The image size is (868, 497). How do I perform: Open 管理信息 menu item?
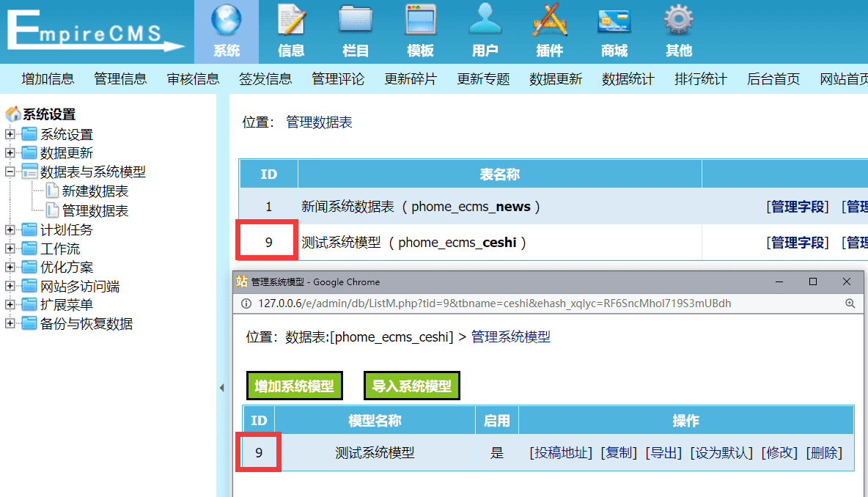coord(120,79)
